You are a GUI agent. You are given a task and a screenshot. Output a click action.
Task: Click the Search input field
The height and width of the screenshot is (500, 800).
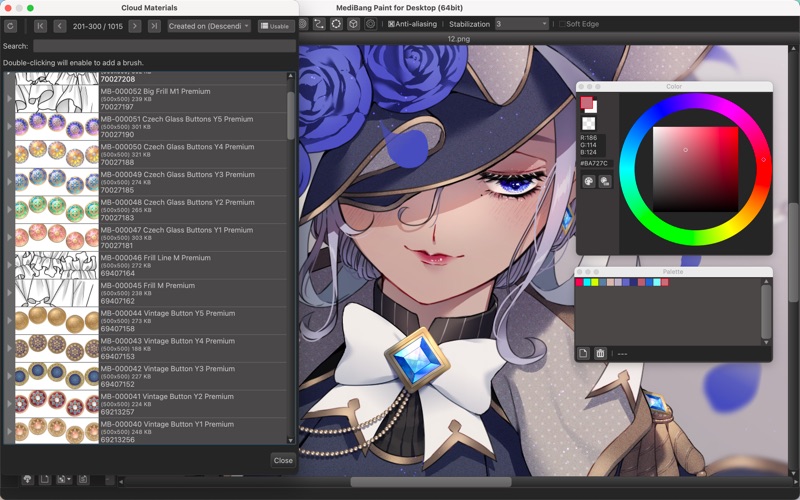coord(164,46)
